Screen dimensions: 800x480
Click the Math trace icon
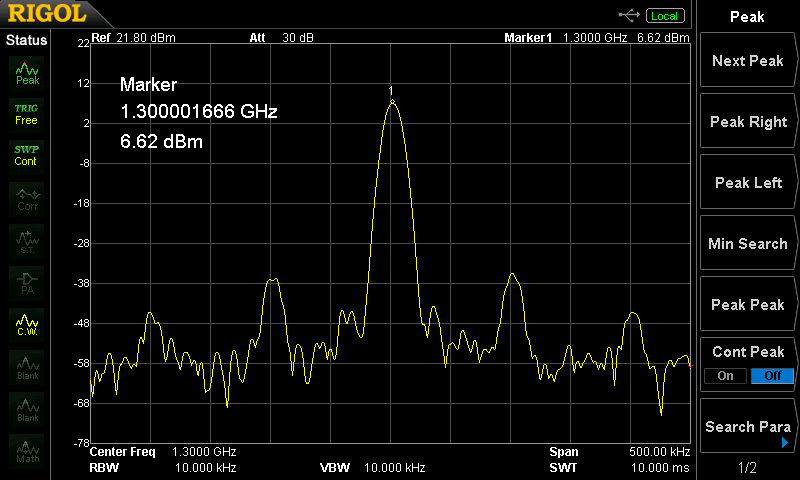pos(27,451)
